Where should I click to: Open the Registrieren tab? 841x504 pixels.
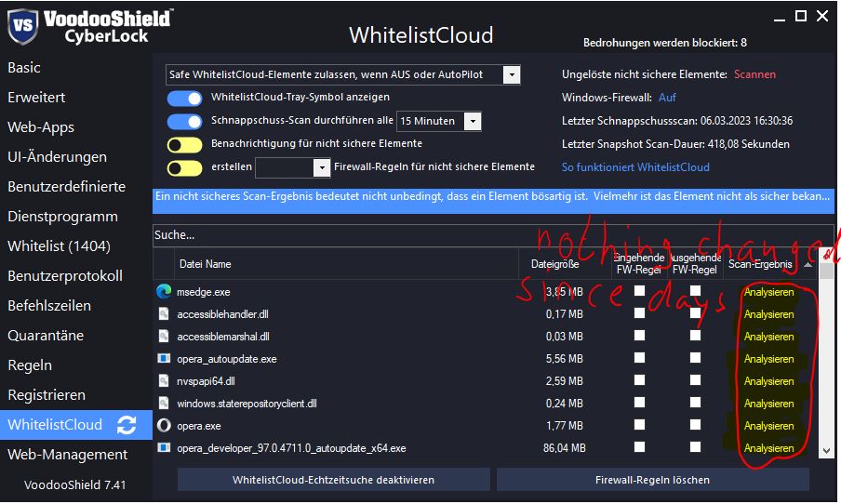47,395
